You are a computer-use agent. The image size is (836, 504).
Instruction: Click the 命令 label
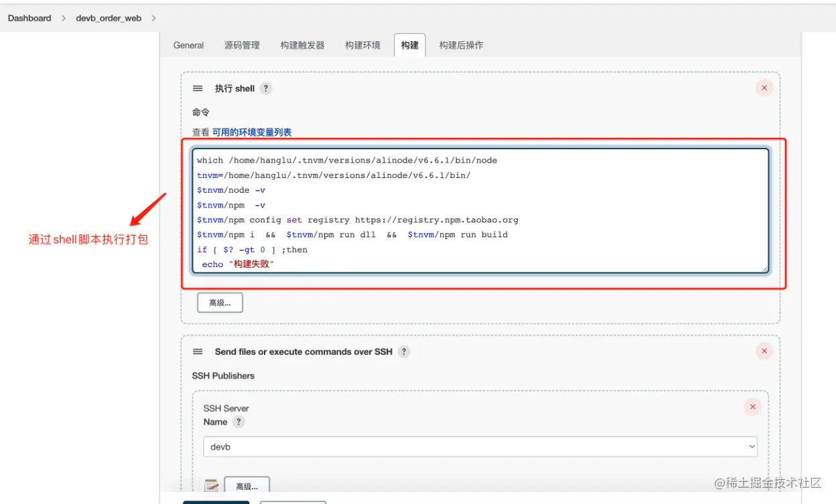point(201,112)
